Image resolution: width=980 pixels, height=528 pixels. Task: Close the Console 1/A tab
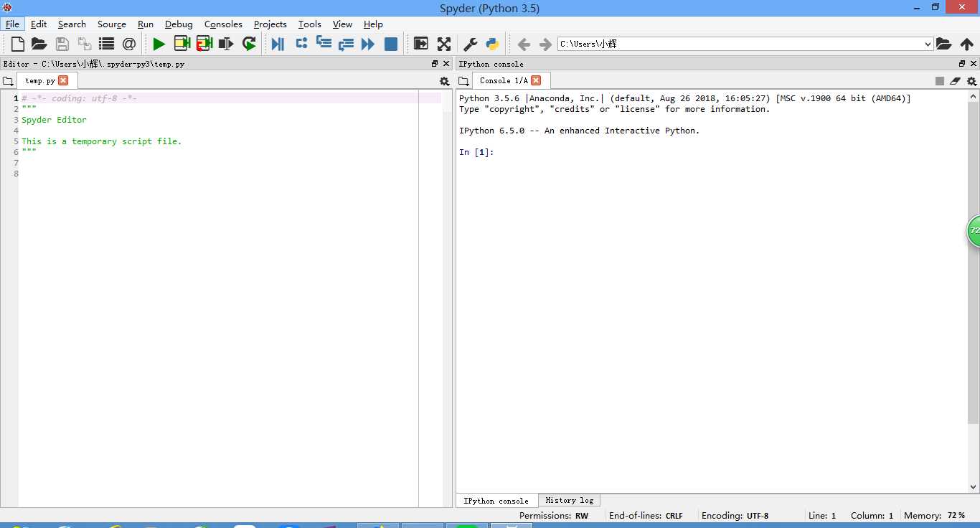click(x=536, y=80)
